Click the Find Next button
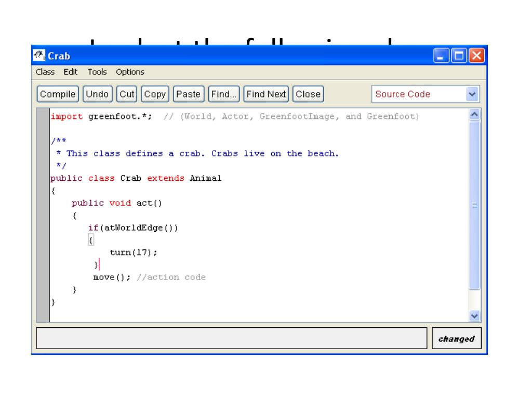Screen dimensions: 532x399 tap(266, 94)
